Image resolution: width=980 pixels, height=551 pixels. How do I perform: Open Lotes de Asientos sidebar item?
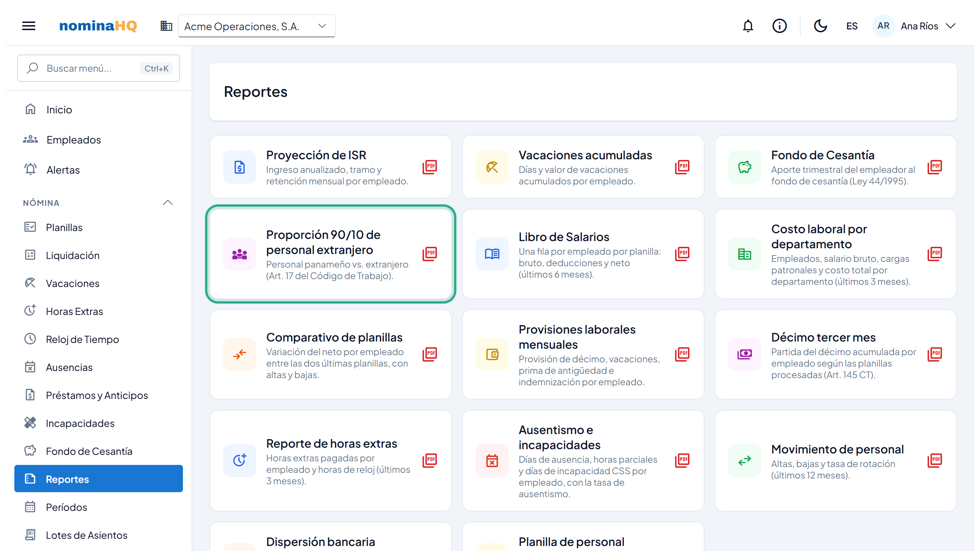click(x=99, y=535)
